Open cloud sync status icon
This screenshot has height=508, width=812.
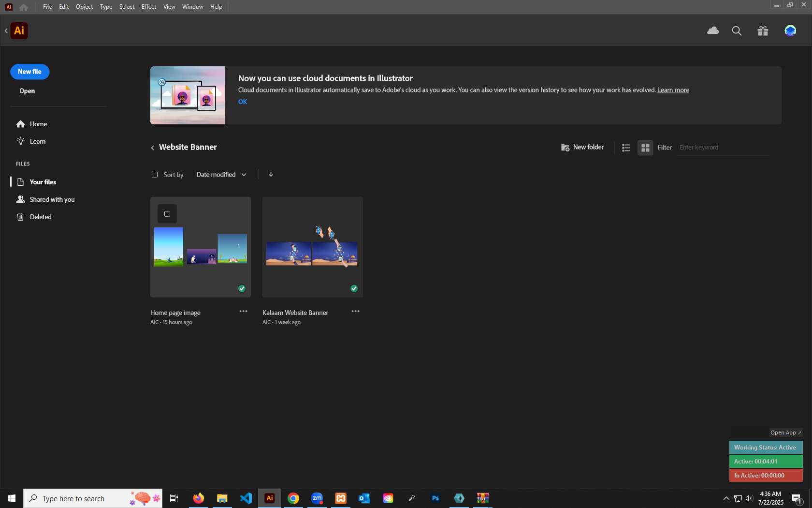click(x=713, y=30)
